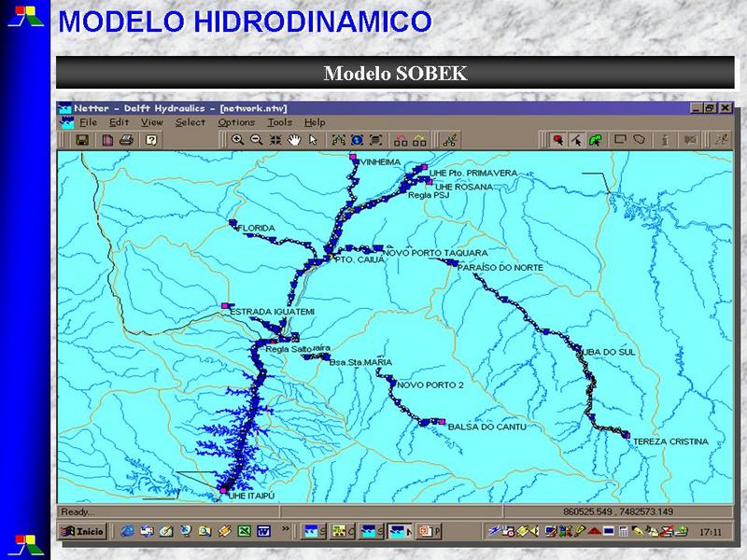The image size is (747, 560).
Task: Select the Zoom In magnifier tool
Action: 237,140
